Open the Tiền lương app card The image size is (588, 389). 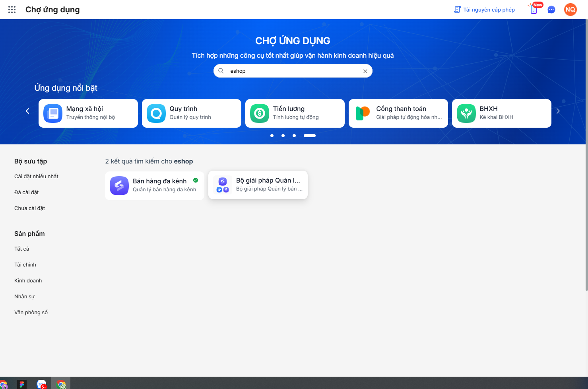[295, 113]
